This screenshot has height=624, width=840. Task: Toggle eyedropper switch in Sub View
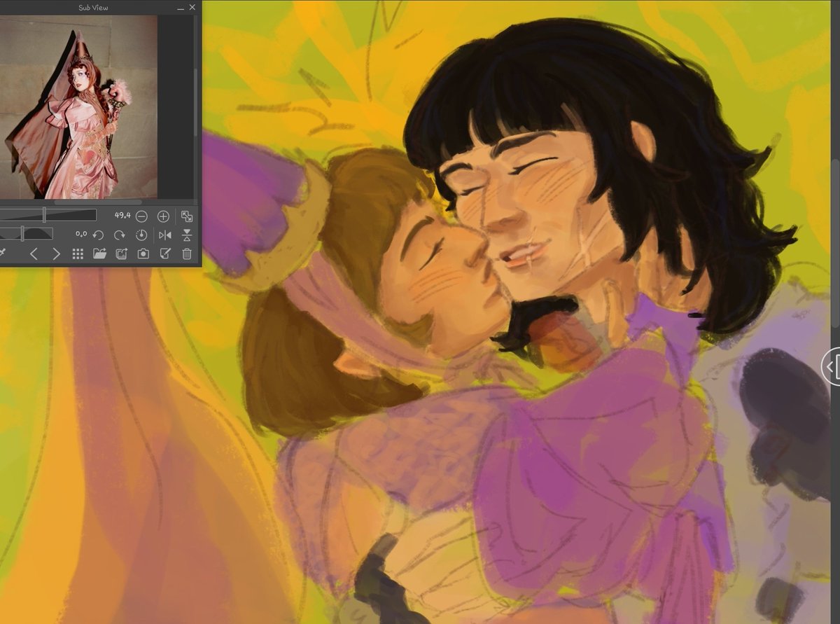pyautogui.click(x=3, y=254)
